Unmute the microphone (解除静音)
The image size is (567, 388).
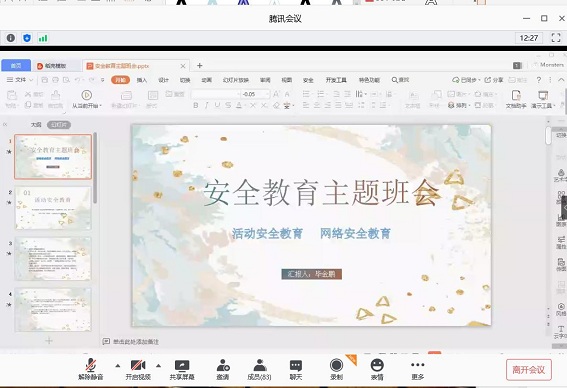(x=90, y=369)
